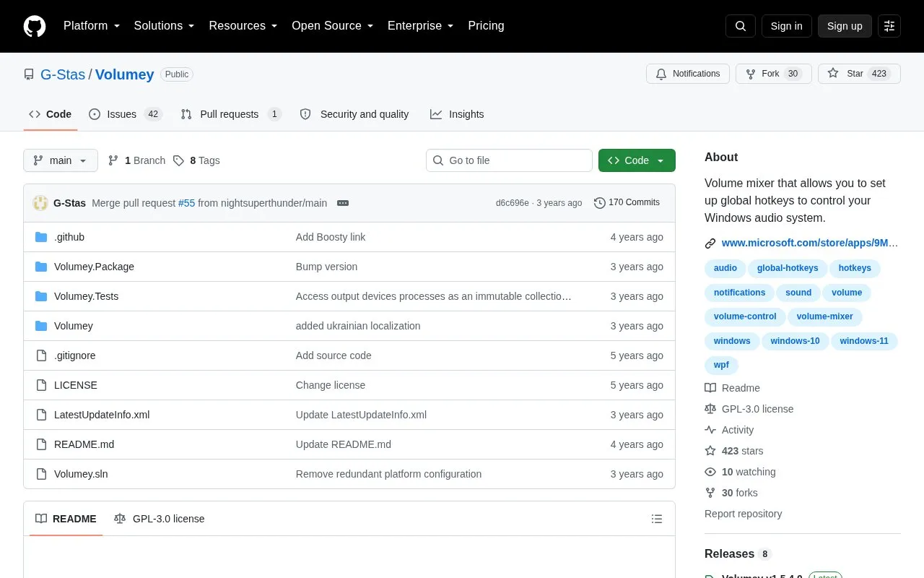Select the GPL-3.0 license tab
The height and width of the screenshot is (578, 924).
pos(160,519)
